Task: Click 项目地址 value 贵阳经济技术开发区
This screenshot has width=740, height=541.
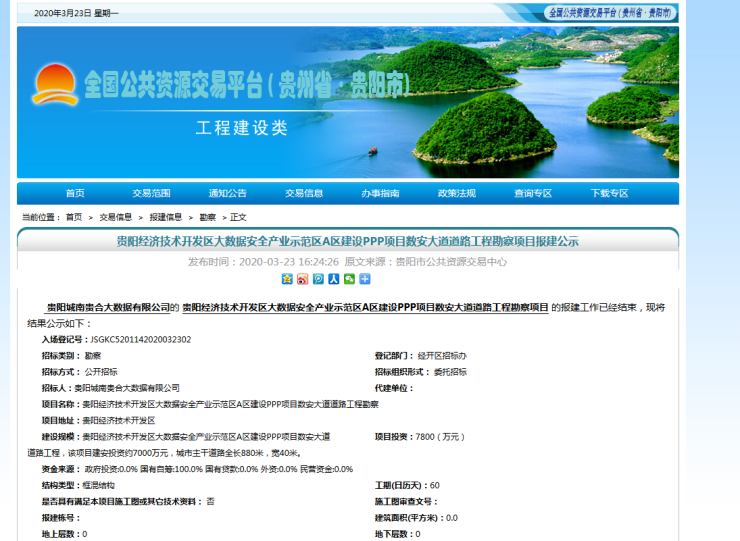Action: 119,420
